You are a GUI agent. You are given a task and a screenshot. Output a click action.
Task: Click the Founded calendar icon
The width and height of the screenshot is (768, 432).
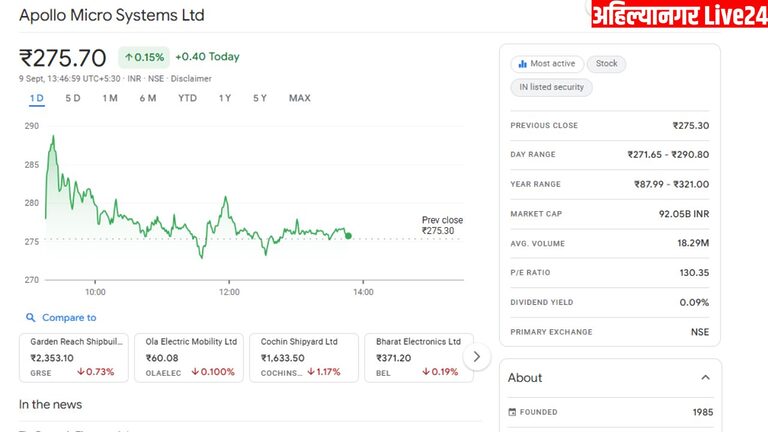[514, 412]
